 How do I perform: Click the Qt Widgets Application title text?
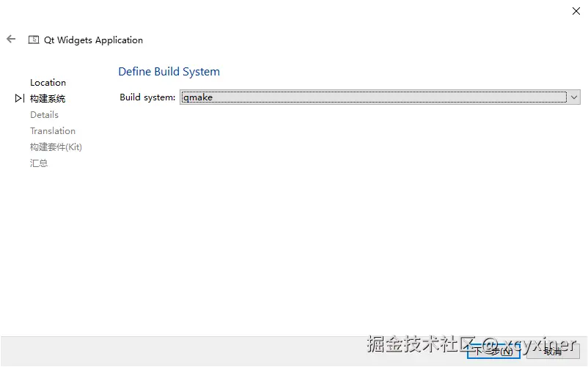[x=93, y=40]
